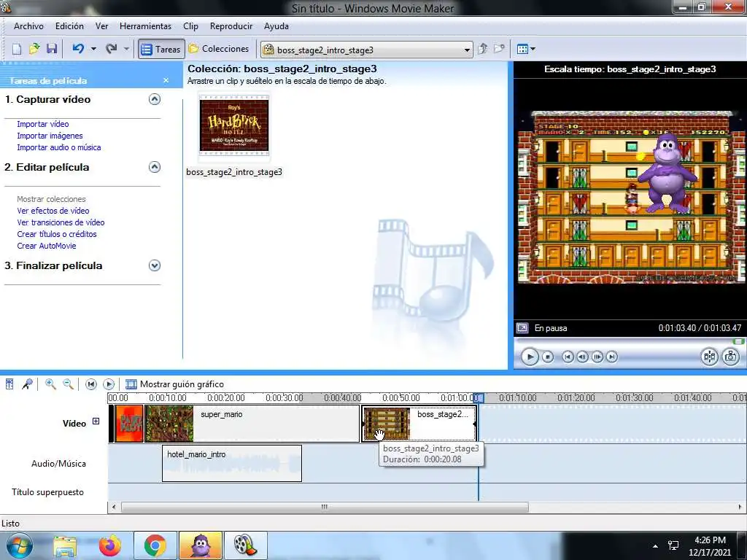Play the preview in the monitor
This screenshot has height=560, width=747.
point(530,357)
